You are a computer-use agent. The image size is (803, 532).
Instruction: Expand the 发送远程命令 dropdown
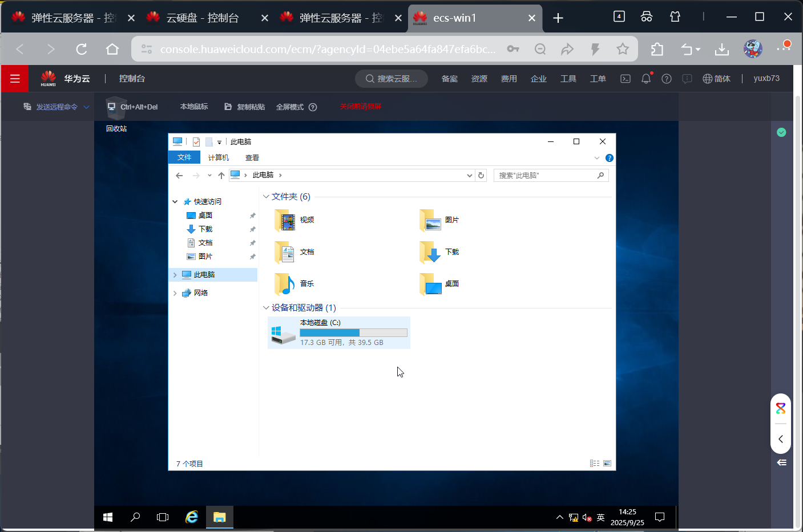pyautogui.click(x=87, y=107)
